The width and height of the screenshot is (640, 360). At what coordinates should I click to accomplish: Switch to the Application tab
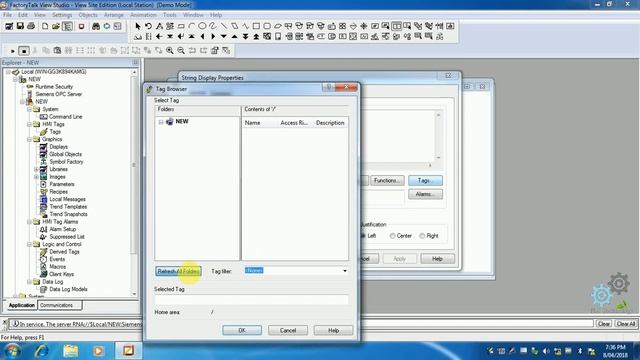click(22, 305)
